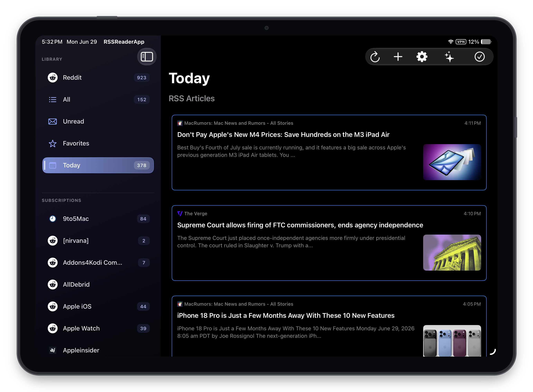Click the RSS Articles section heading
Viewport: 533px width, 392px height.
pyautogui.click(x=192, y=98)
